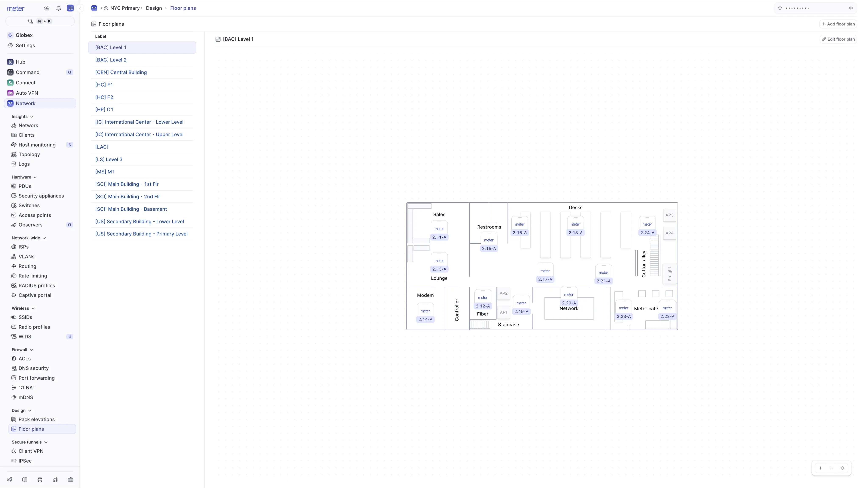Open the NYC Primary network dropdown

pyautogui.click(x=125, y=8)
